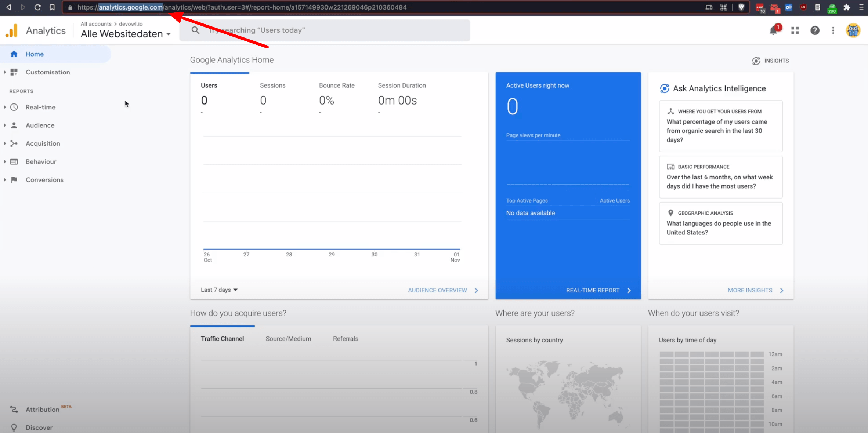This screenshot has width=868, height=433.
Task: Expand the Acquisition reports section
Action: (x=43, y=143)
